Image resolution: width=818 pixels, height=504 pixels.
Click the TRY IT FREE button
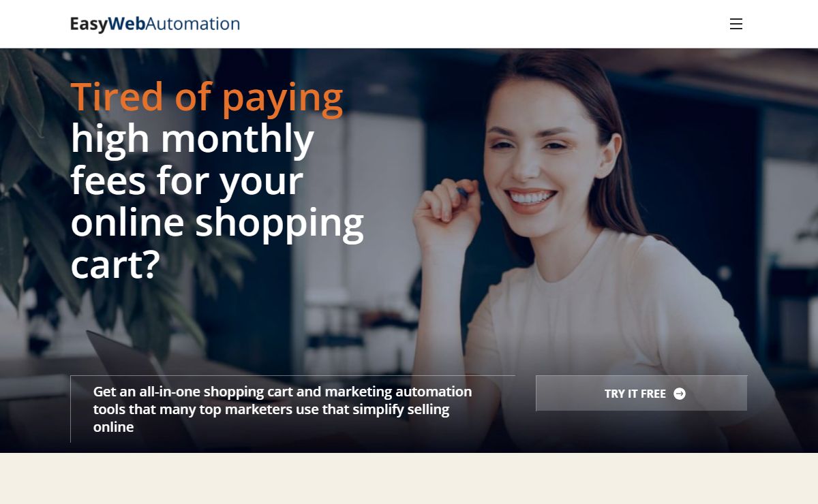641,393
